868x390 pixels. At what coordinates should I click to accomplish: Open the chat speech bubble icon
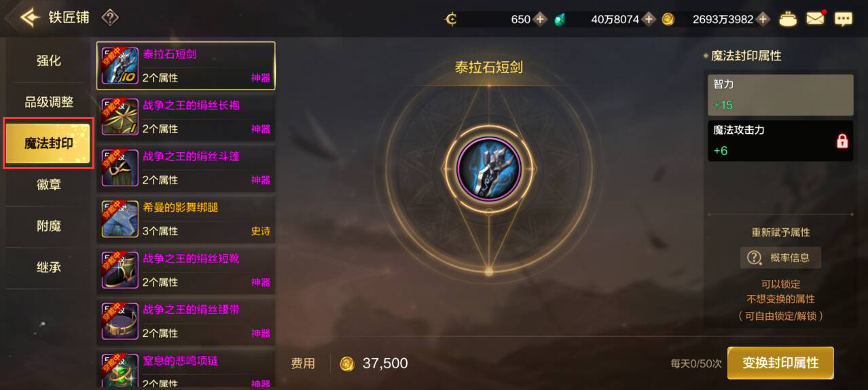point(844,19)
